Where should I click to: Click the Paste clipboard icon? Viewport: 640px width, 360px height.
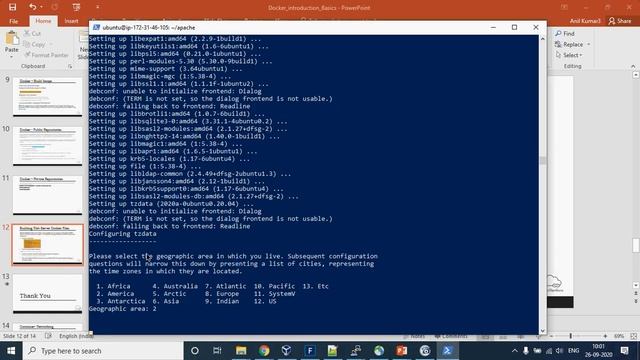(12, 38)
